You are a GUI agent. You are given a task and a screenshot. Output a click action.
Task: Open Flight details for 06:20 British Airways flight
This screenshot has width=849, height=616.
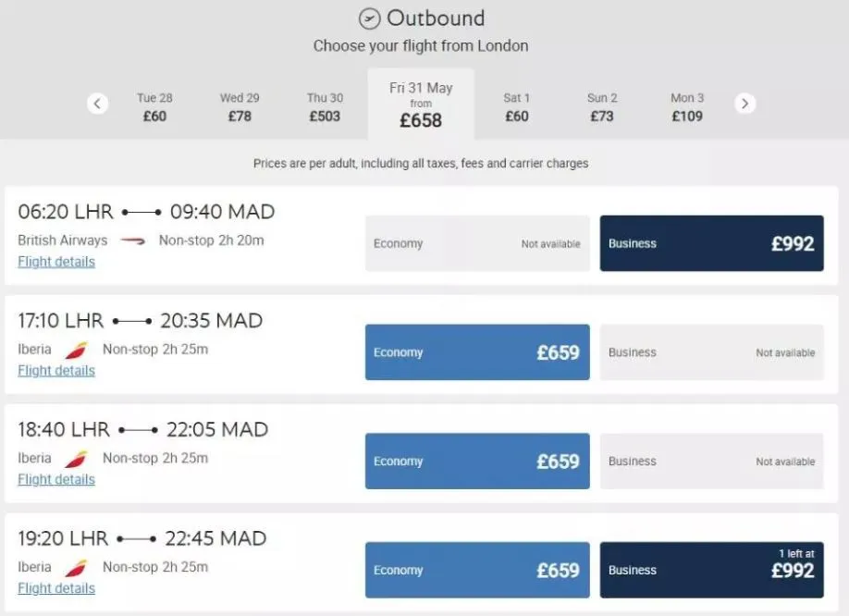click(x=56, y=262)
